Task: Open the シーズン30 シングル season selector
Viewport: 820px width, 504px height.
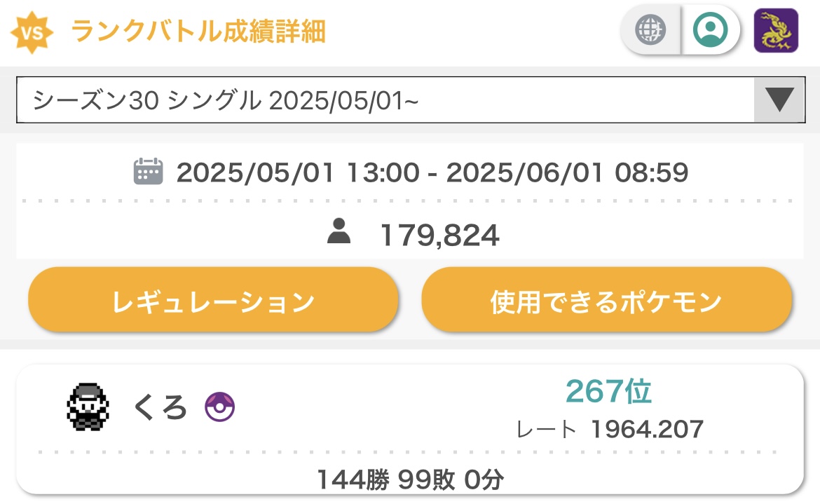Action: 411,100
